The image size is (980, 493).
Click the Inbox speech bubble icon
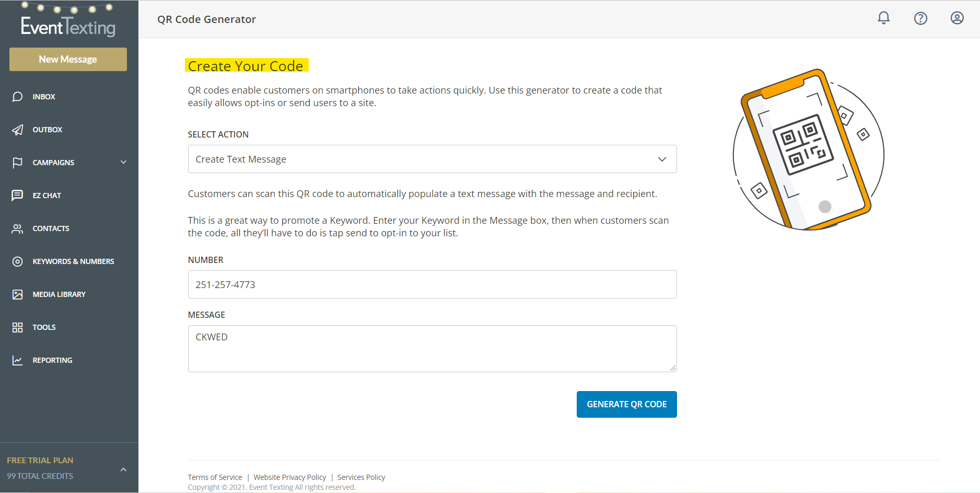point(18,97)
